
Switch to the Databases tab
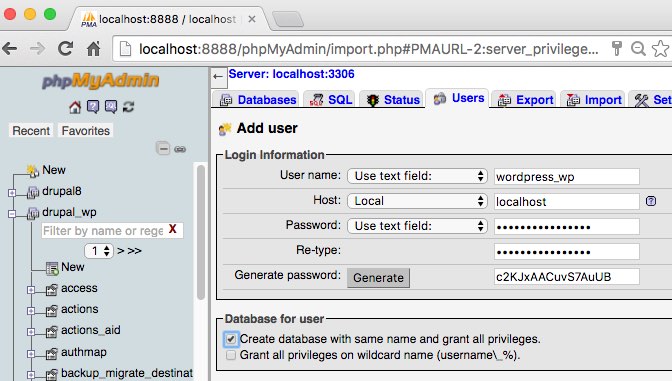(257, 99)
